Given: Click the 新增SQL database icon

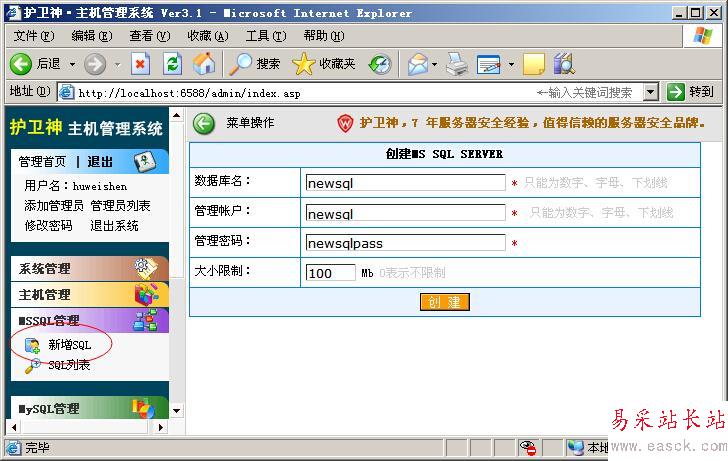Looking at the screenshot, I should pos(32,346).
